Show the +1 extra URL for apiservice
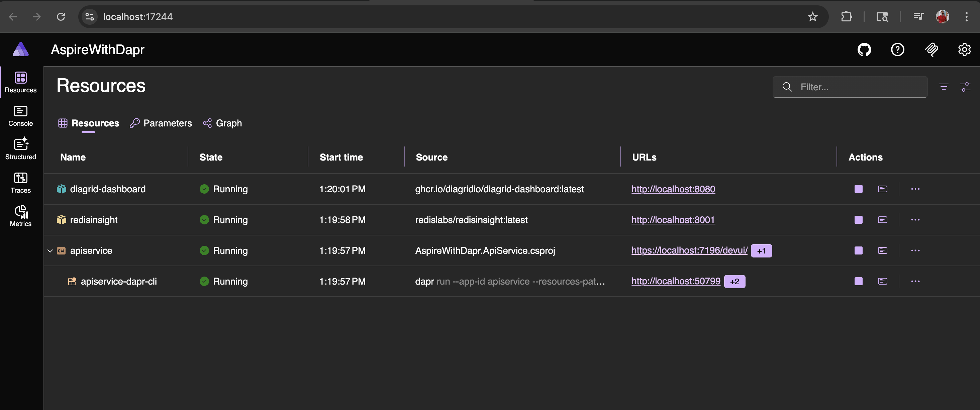Viewport: 980px width, 410px height. click(761, 251)
